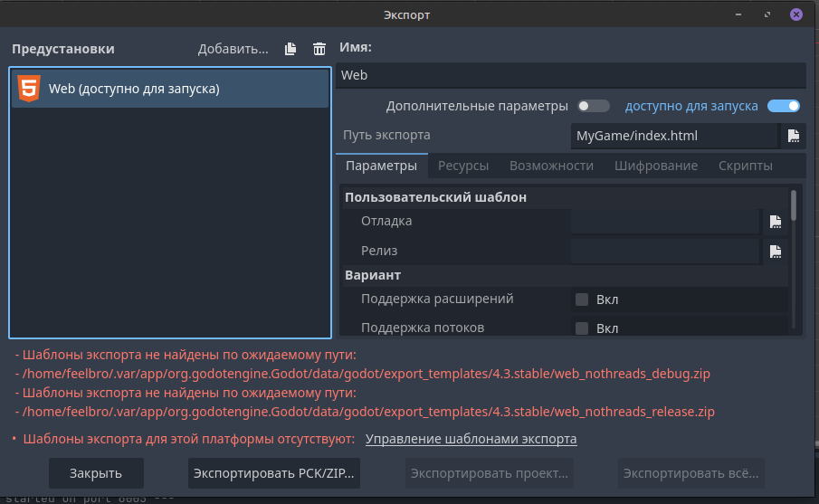Image resolution: width=819 pixels, height=504 pixels.
Task: Click the Имя text field containing Web
Action: (x=570, y=75)
